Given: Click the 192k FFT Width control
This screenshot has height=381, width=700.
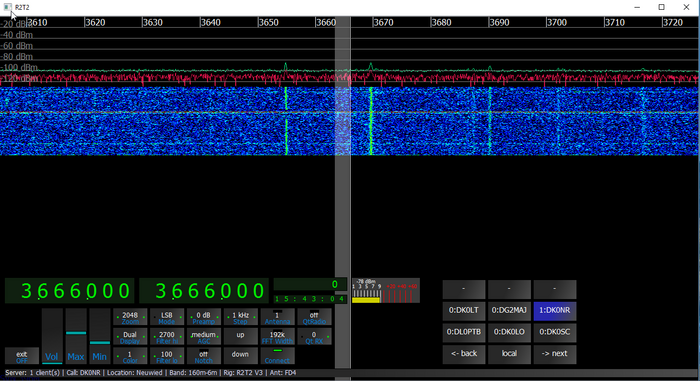Looking at the screenshot, I should [x=277, y=337].
